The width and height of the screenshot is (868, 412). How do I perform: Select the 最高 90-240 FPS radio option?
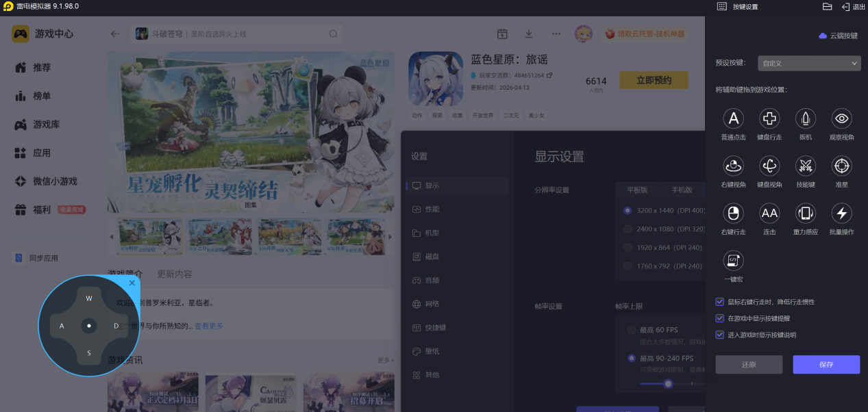(632, 358)
